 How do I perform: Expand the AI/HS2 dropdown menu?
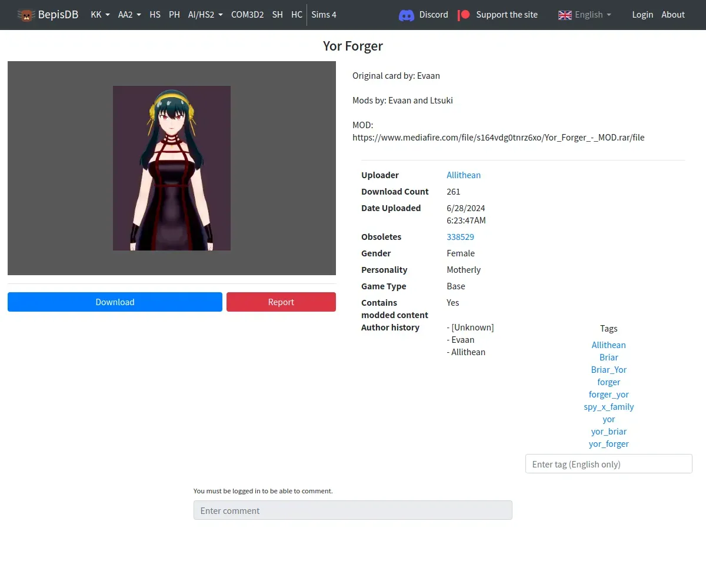pos(205,15)
